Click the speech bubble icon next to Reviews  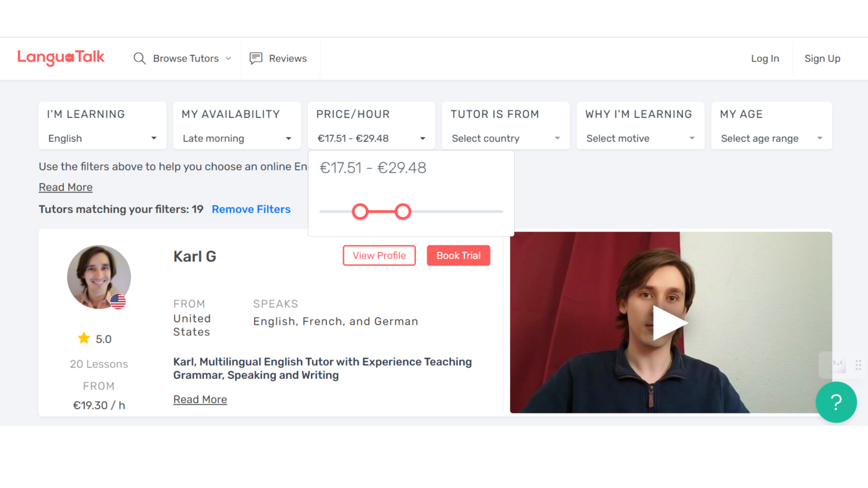[x=256, y=58]
